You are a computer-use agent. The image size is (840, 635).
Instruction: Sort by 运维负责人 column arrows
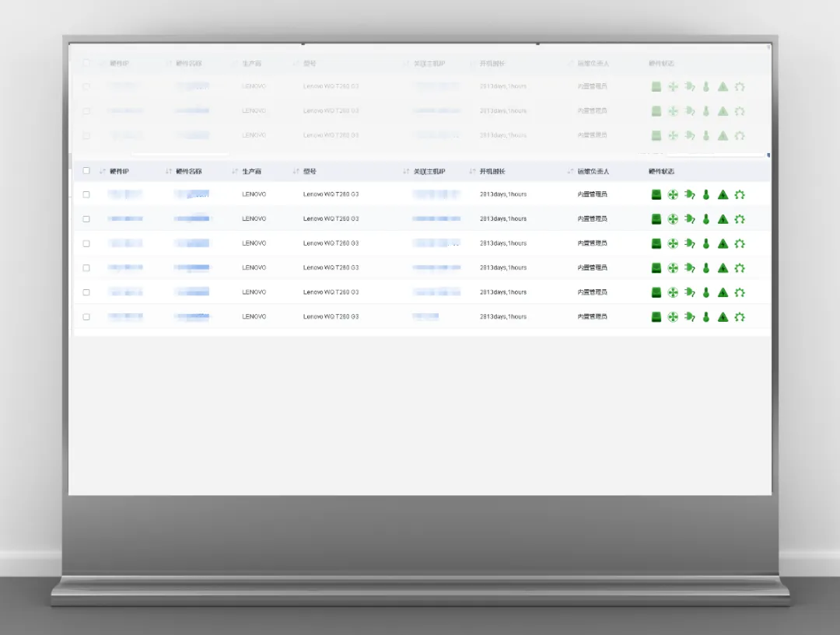(571, 171)
